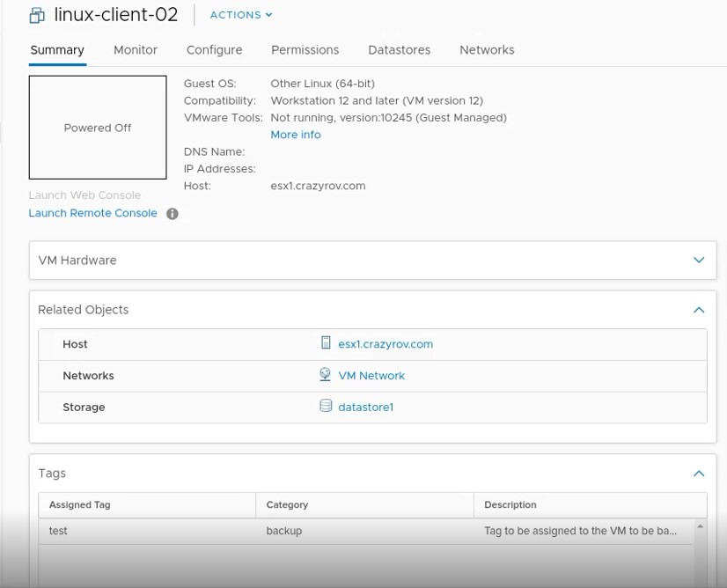727x588 pixels.
Task: Click the Storage row label in Related Objects
Action: pyautogui.click(x=84, y=408)
